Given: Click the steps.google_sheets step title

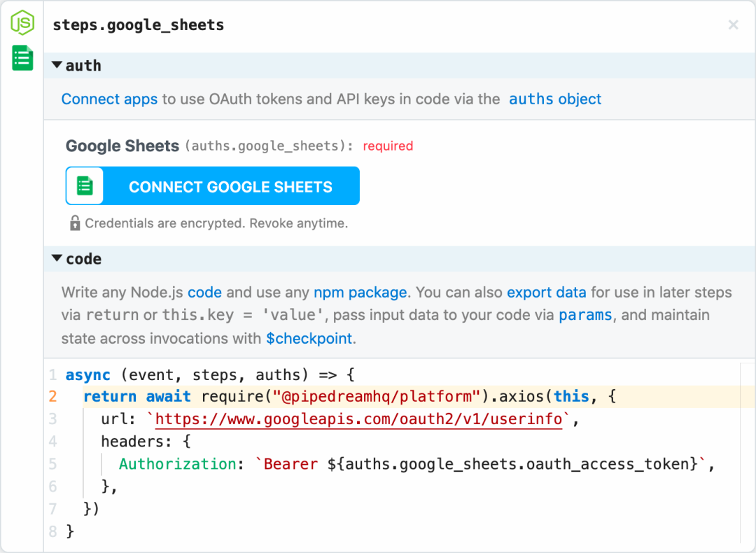Looking at the screenshot, I should pyautogui.click(x=139, y=25).
